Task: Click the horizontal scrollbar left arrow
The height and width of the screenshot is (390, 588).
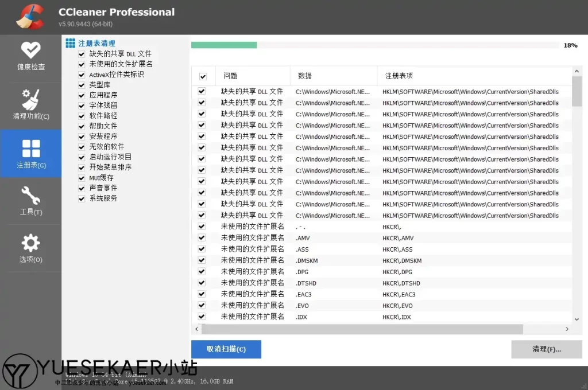Action: click(196, 329)
